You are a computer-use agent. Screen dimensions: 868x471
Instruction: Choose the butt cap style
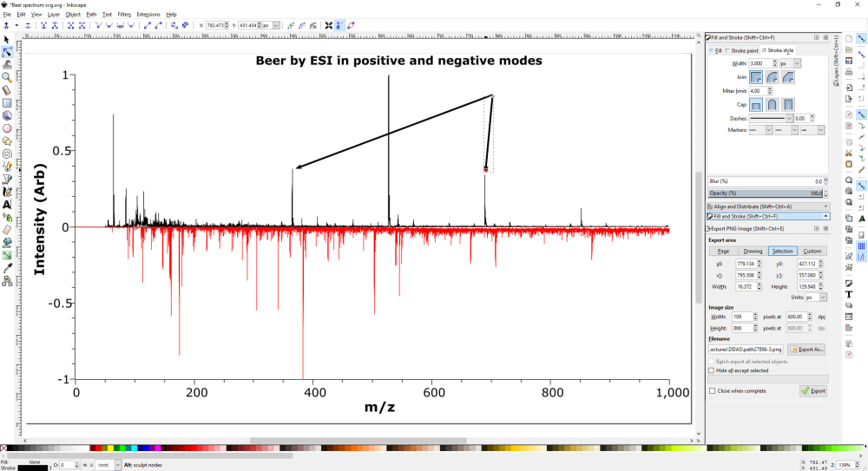756,105
